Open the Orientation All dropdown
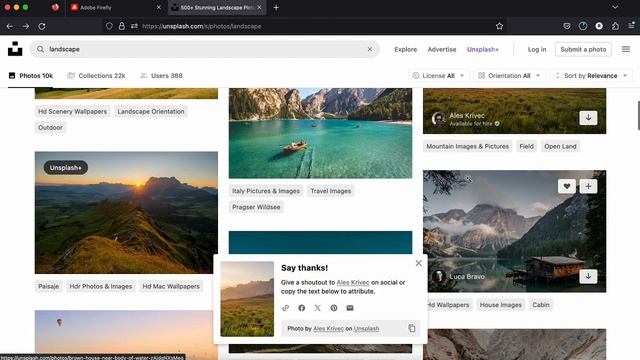 [509, 76]
